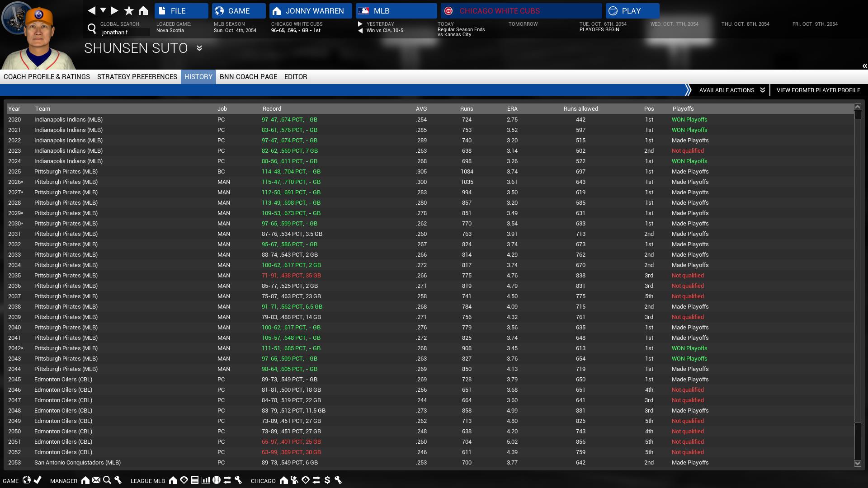The height and width of the screenshot is (488, 868).
Task: Collapse the side panel with double chevron
Action: pos(864,66)
